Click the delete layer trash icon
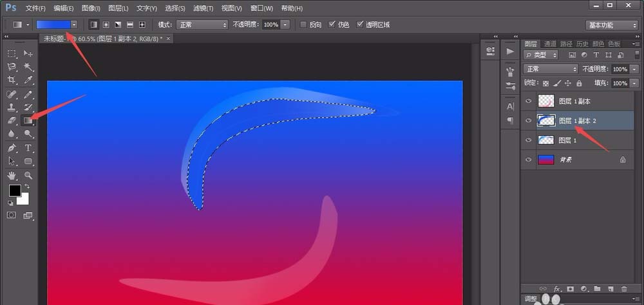Screen dimensions: 644x305 click(623, 289)
